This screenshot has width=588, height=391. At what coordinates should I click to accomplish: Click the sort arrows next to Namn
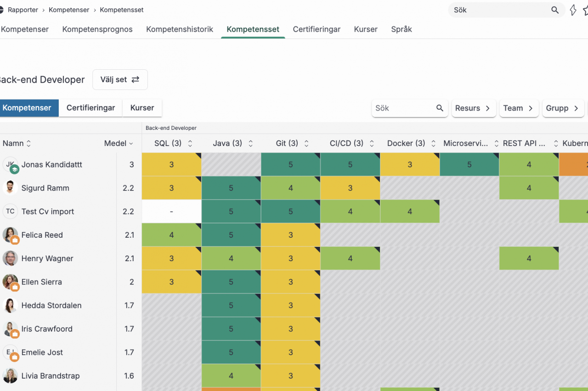pyautogui.click(x=28, y=144)
